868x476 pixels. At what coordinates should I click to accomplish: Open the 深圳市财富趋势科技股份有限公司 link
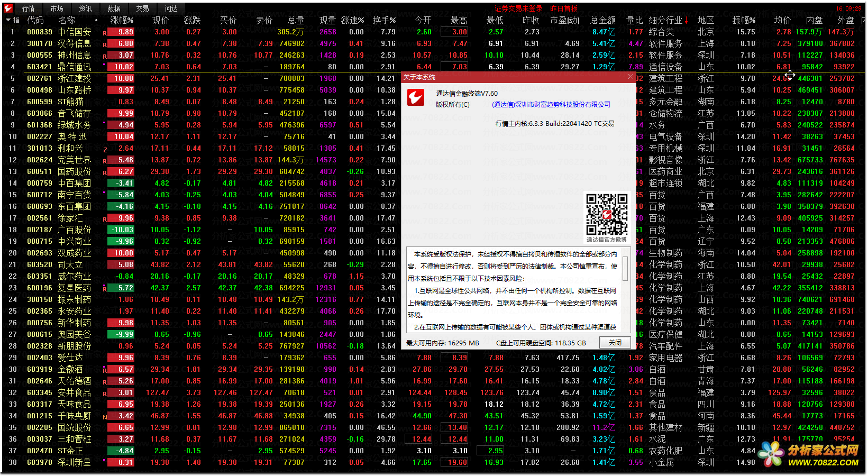click(x=551, y=105)
